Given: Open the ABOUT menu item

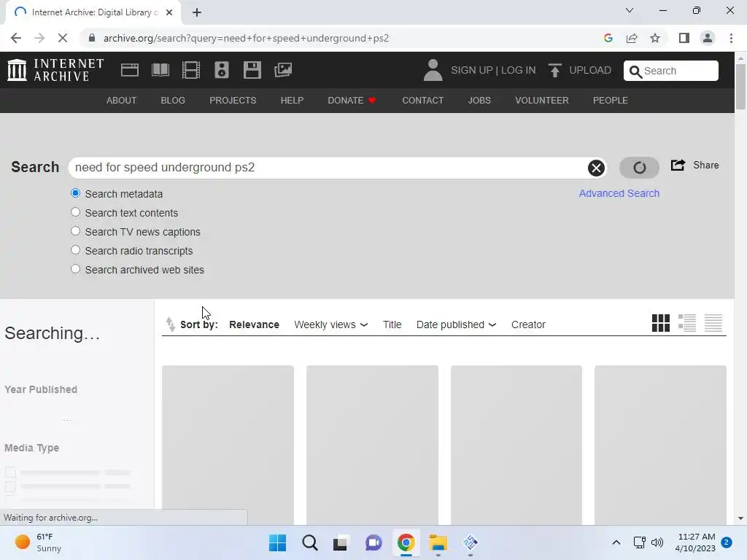Looking at the screenshot, I should click(x=122, y=101).
